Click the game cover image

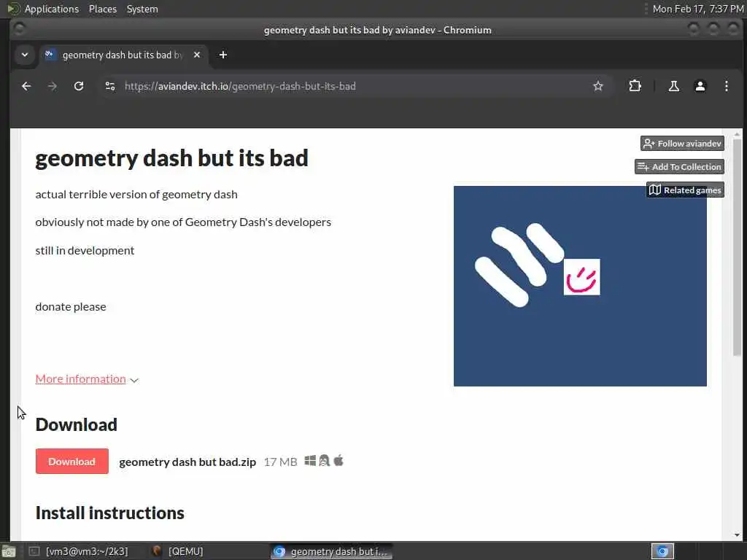pos(580,286)
